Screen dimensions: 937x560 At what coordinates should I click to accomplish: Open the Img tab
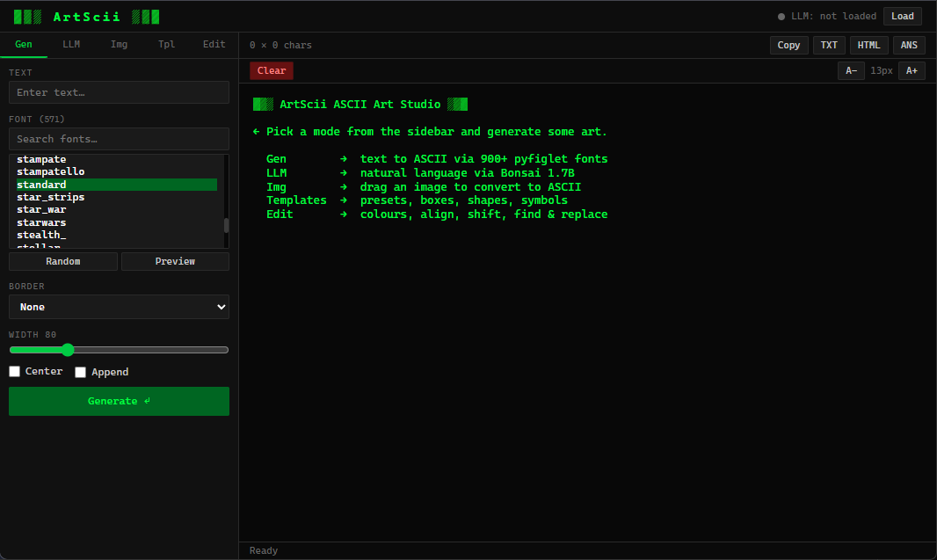(x=119, y=44)
